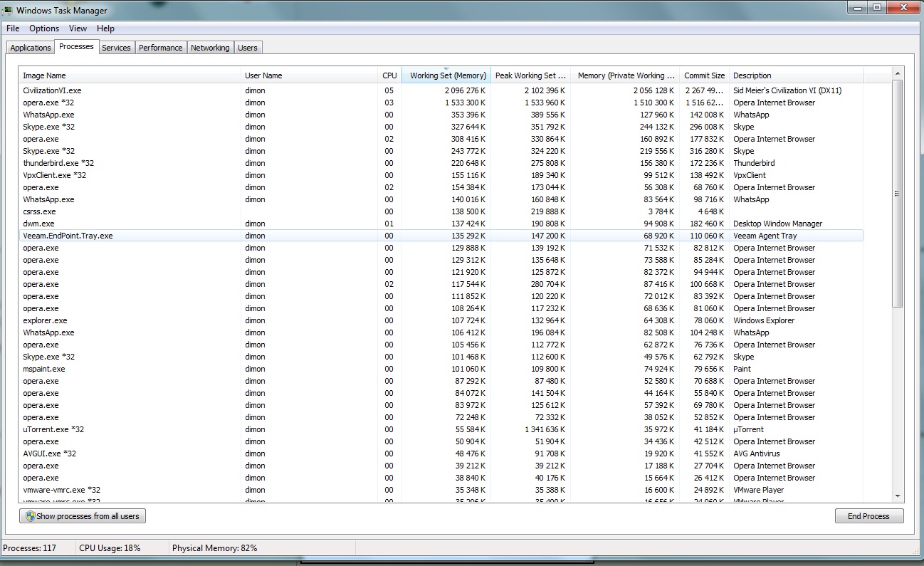Viewport: 924px width, 566px height.
Task: Open the File menu
Action: pyautogui.click(x=13, y=28)
